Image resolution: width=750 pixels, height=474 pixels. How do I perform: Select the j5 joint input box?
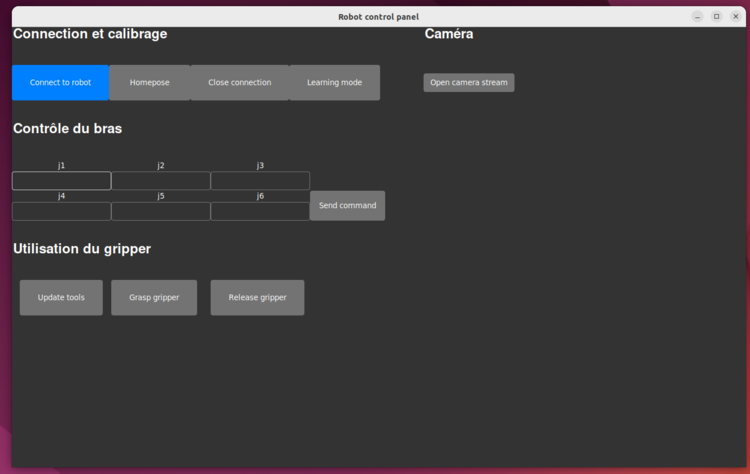tap(160, 212)
